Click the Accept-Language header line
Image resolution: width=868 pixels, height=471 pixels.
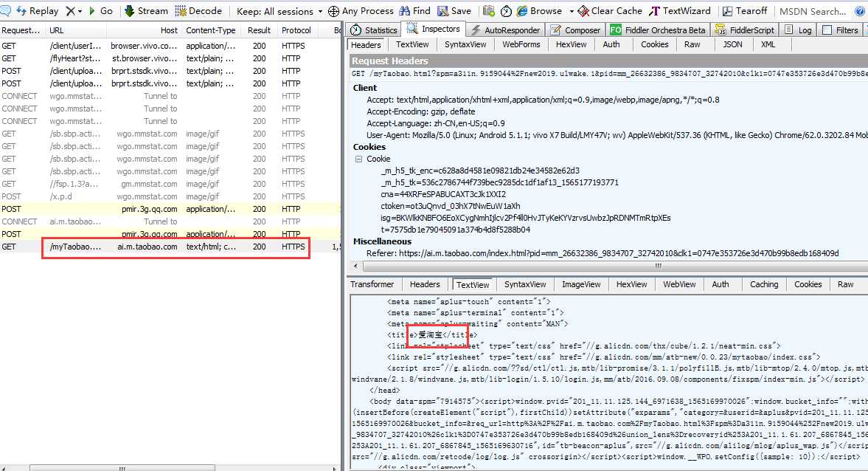click(x=436, y=123)
